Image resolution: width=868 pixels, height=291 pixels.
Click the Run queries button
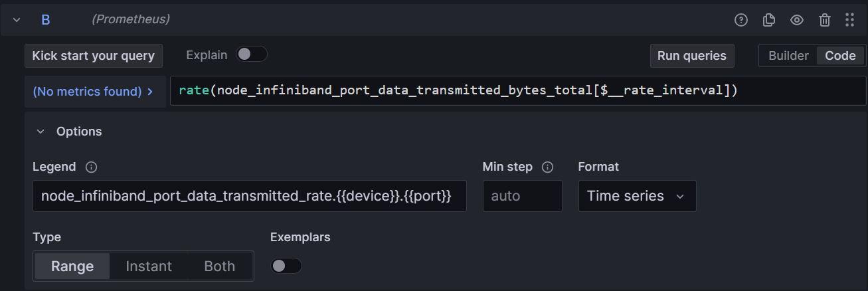coord(691,56)
